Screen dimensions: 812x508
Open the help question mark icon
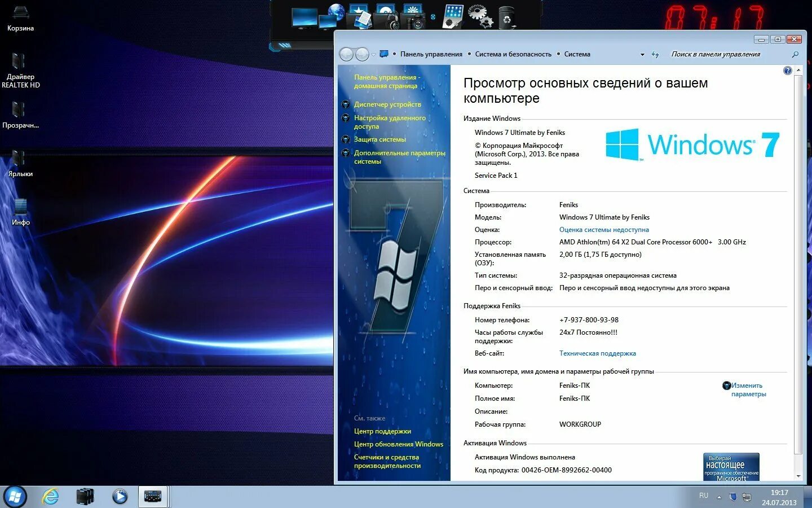pos(788,71)
